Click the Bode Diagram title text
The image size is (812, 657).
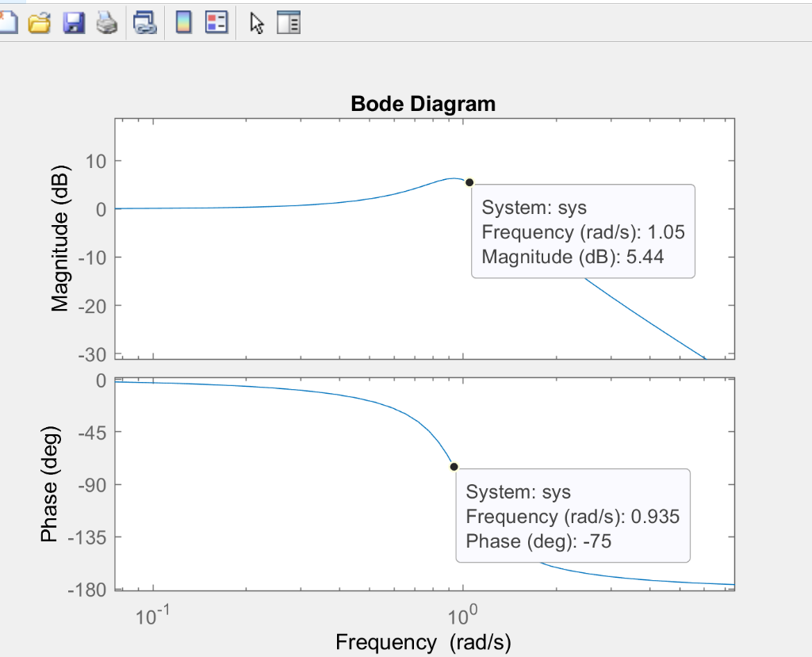tap(423, 103)
